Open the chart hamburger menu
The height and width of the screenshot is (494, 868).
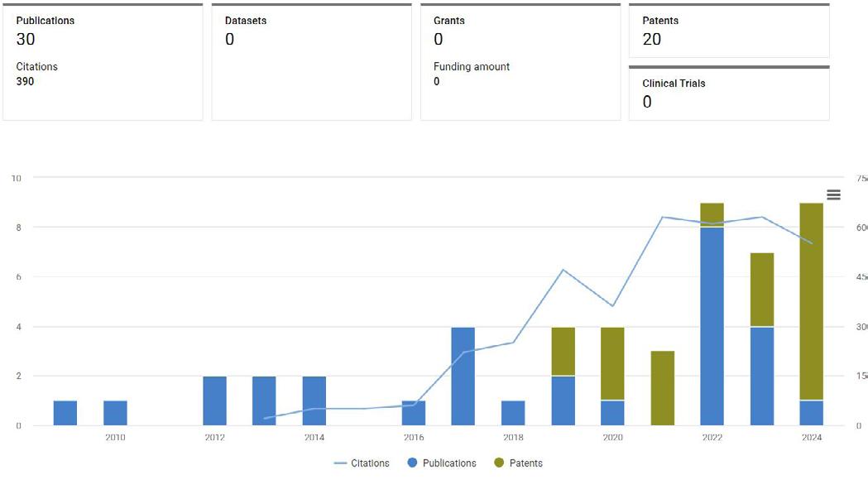click(x=833, y=194)
